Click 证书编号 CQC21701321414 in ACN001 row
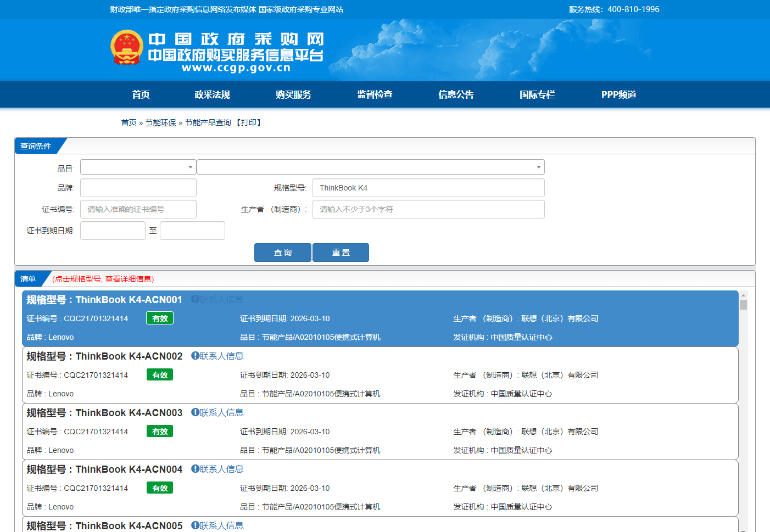The image size is (770, 532). (77, 318)
